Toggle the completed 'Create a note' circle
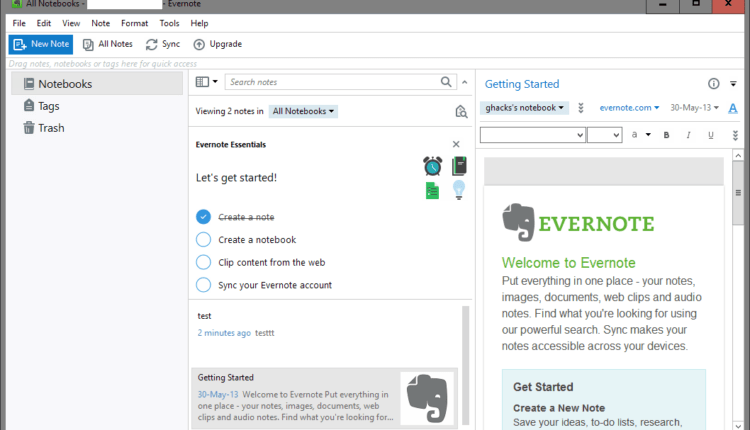Screen dimensions: 750x430 pyautogui.click(x=203, y=217)
